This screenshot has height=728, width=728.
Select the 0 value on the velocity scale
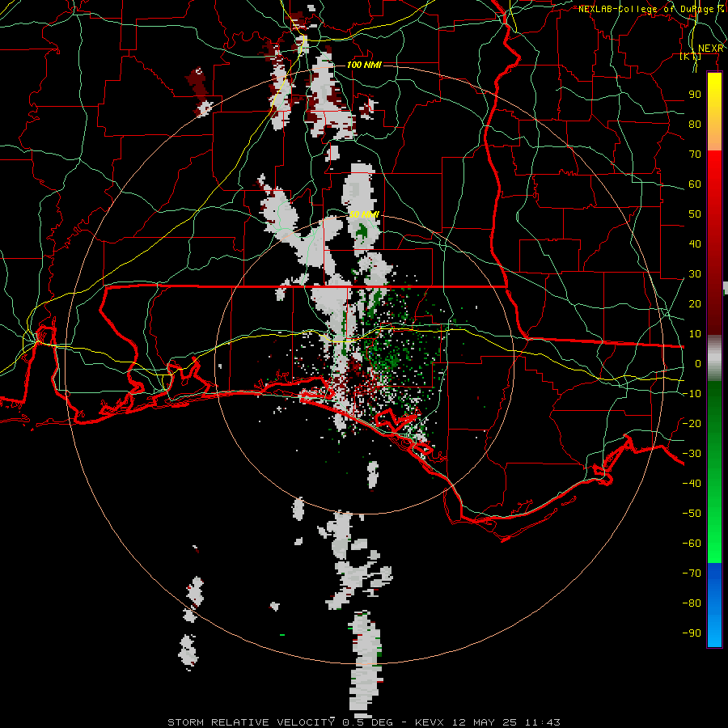pyautogui.click(x=698, y=363)
